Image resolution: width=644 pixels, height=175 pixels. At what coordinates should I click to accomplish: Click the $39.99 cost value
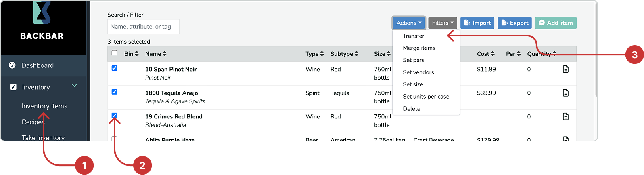(x=486, y=93)
